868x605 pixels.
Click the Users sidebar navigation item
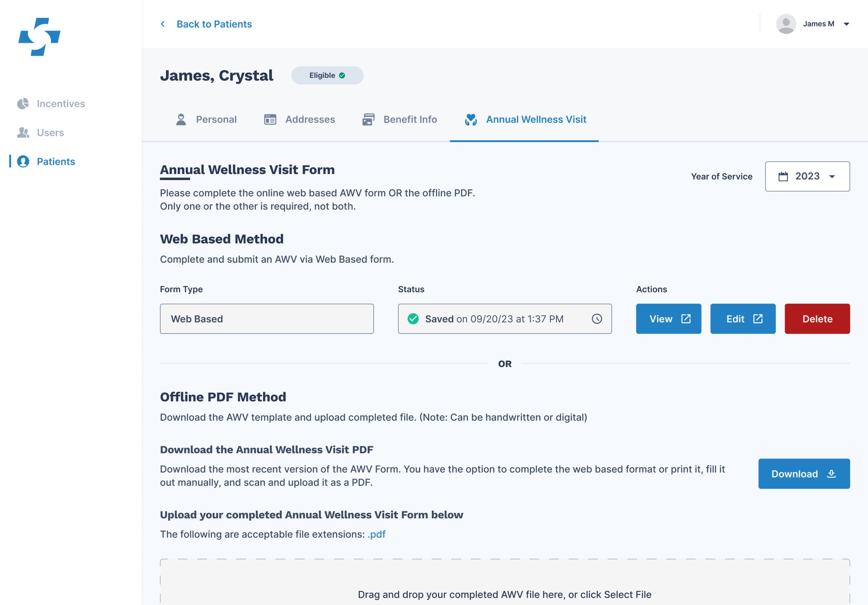coord(50,132)
